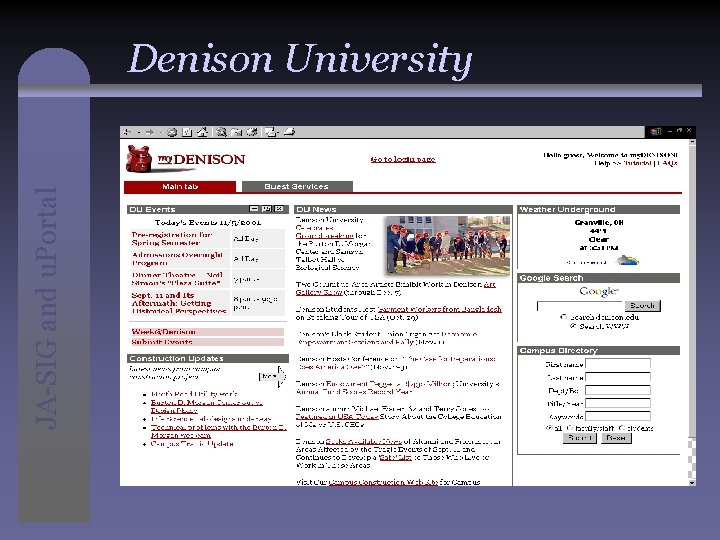The height and width of the screenshot is (540, 720).
Task: Click the browser Back arrow
Action: click(128, 132)
